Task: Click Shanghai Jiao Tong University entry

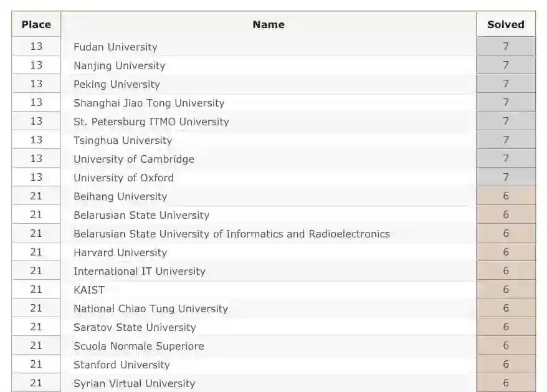Action: pos(149,103)
